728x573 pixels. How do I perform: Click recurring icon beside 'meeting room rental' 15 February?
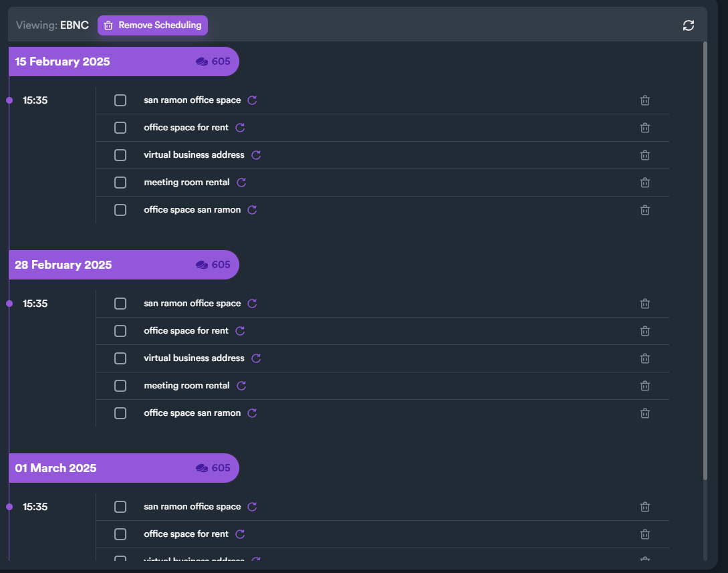point(242,183)
